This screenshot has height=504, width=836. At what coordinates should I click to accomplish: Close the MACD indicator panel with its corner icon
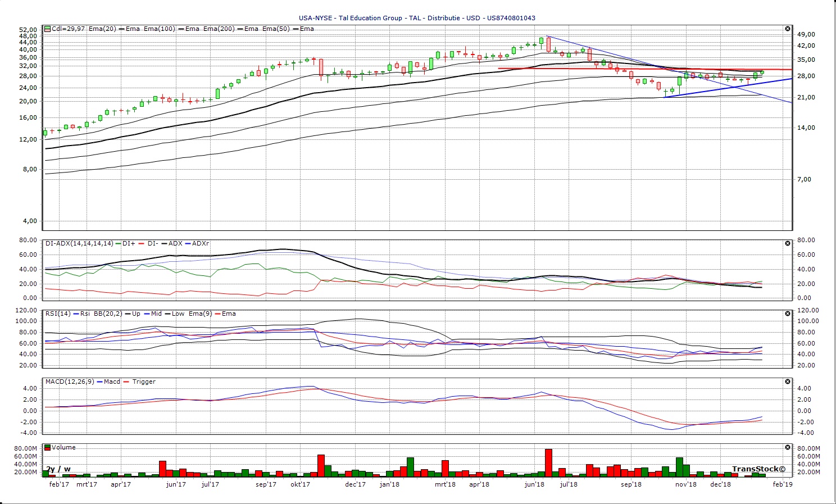point(788,382)
